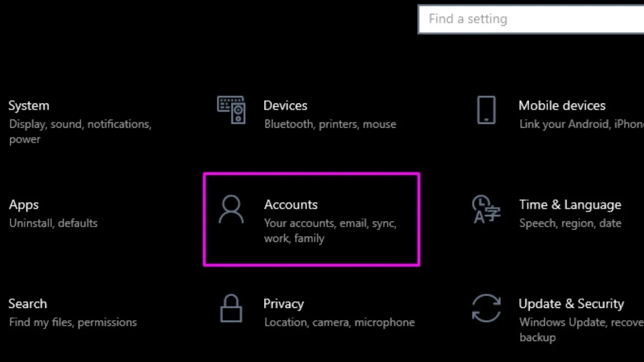Click the Bluetooth, printers, mouse description

330,124
